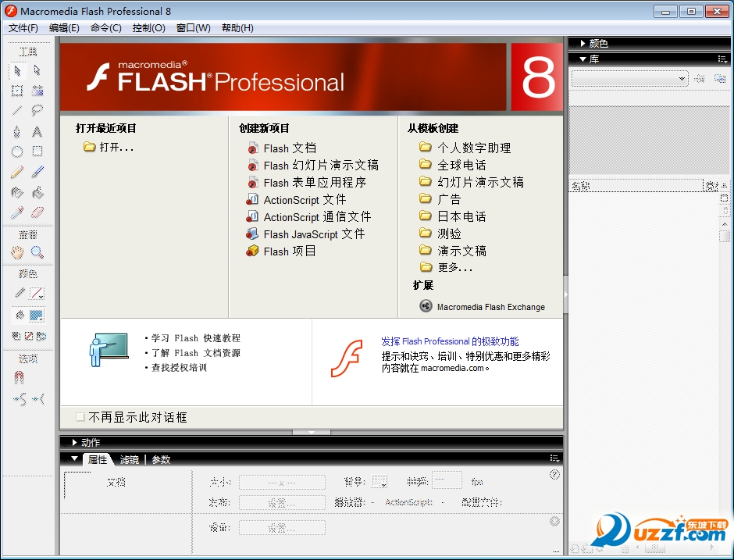Click the Smooth option icon

20,399
